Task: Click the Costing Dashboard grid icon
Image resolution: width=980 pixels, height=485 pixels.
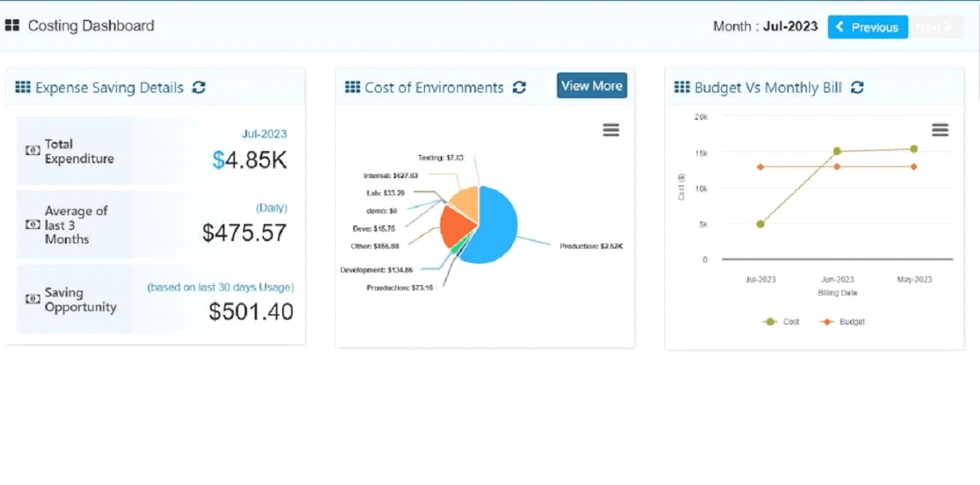Action: 12,26
